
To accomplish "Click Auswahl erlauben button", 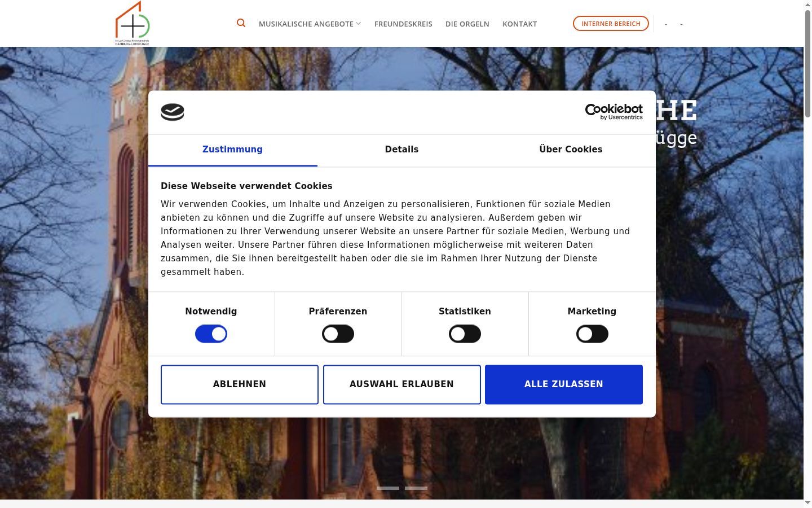I will [401, 384].
